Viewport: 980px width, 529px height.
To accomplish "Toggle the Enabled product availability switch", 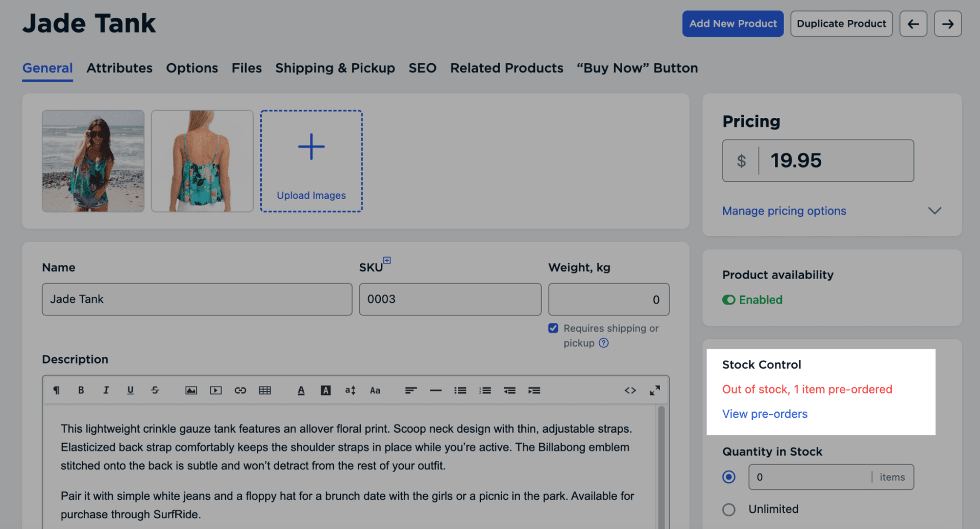I will pyautogui.click(x=728, y=300).
